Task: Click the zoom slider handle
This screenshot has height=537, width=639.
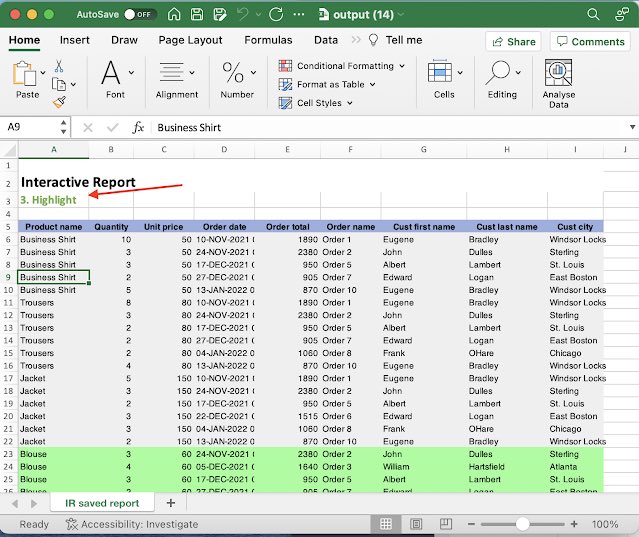Action: (522, 524)
